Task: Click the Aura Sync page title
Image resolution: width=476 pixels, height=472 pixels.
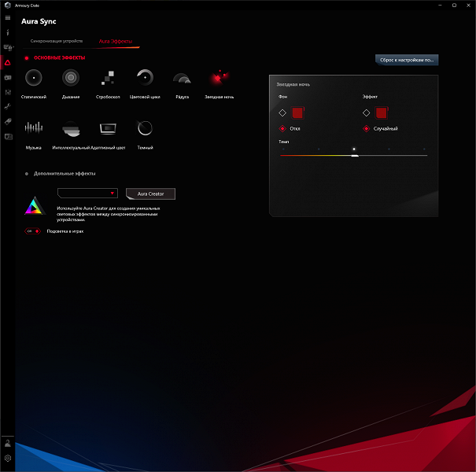Action: coord(39,21)
